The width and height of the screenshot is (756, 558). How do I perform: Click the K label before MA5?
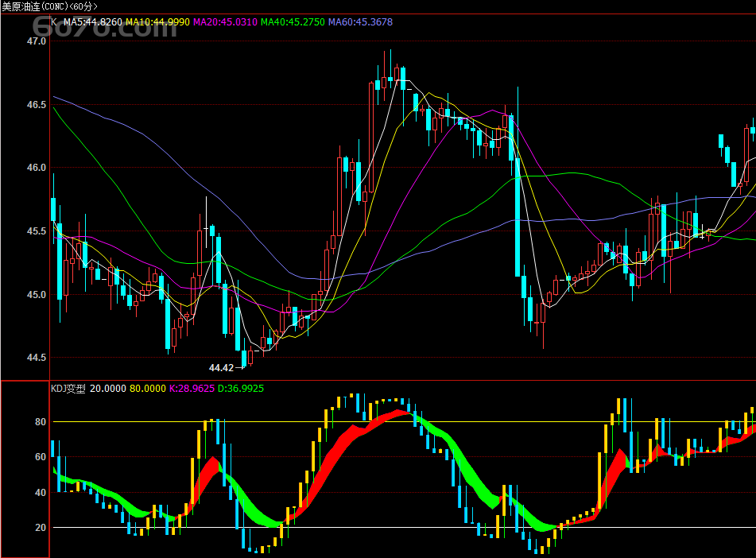coord(54,22)
